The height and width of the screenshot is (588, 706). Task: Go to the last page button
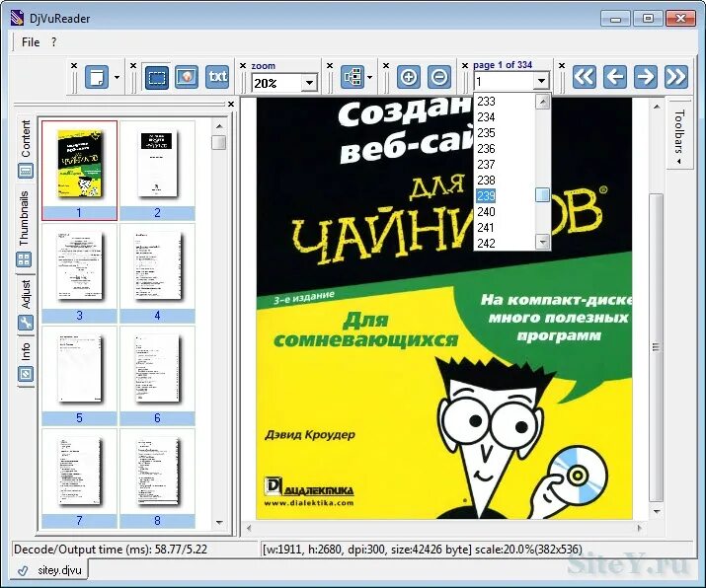pos(676,77)
